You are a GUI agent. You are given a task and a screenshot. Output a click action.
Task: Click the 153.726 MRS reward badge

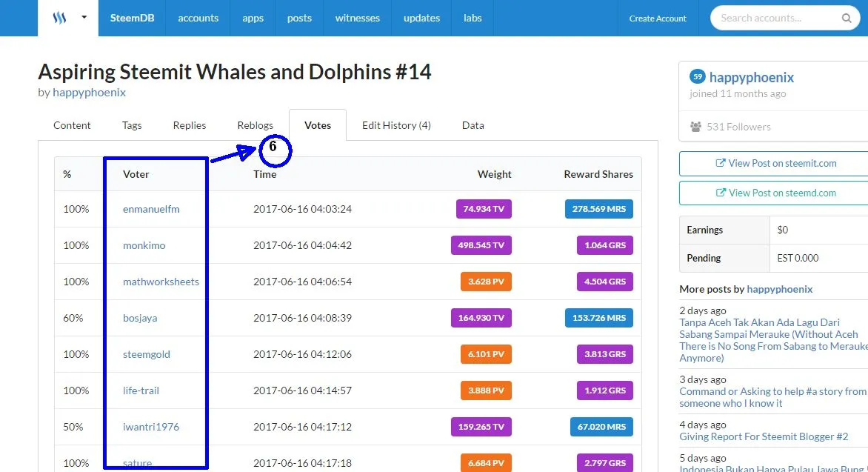click(599, 318)
